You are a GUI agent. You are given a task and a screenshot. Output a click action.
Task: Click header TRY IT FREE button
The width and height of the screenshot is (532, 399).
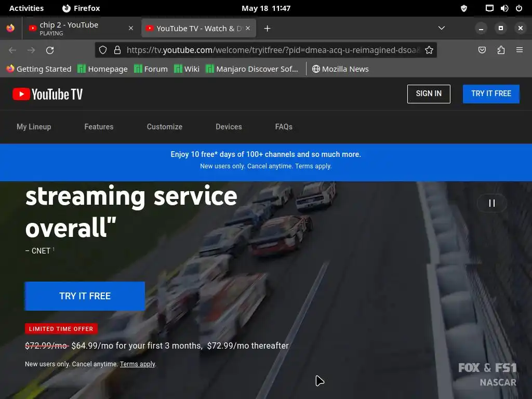tap(491, 94)
